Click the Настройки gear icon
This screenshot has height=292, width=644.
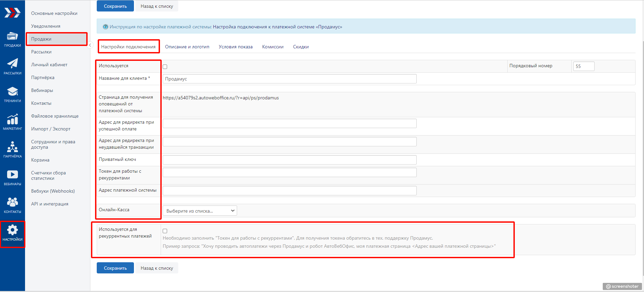point(13,230)
